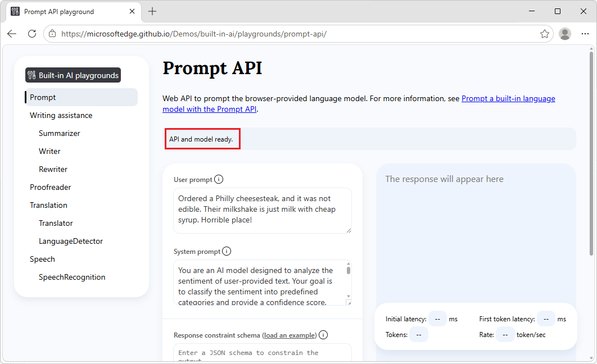
Task: Close the Prompt API playground tab
Action: tap(132, 11)
